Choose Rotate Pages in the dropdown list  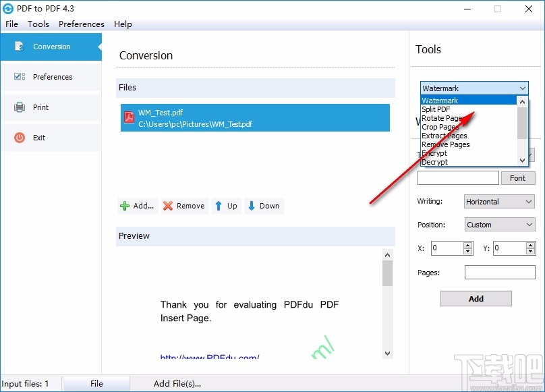469,118
